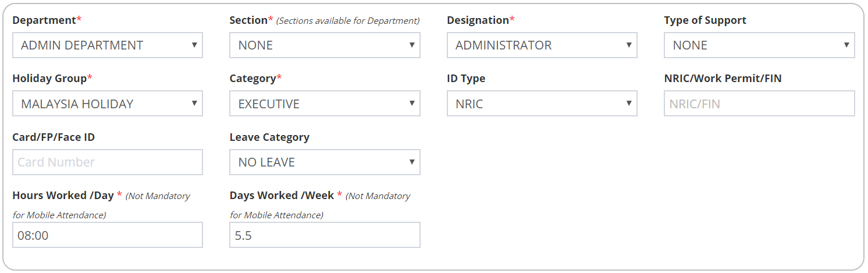The width and height of the screenshot is (868, 273).
Task: Click the NRIC/Work Permit/FIN input field
Action: (759, 104)
